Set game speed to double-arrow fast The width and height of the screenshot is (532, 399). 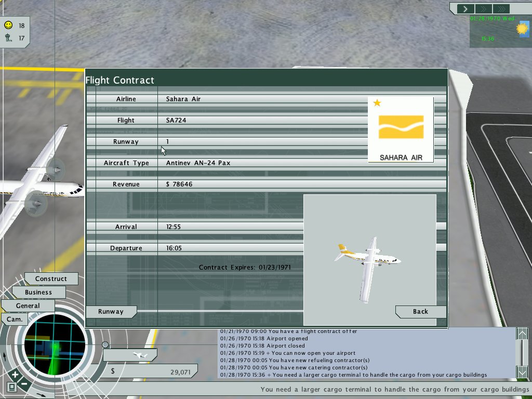483,9
